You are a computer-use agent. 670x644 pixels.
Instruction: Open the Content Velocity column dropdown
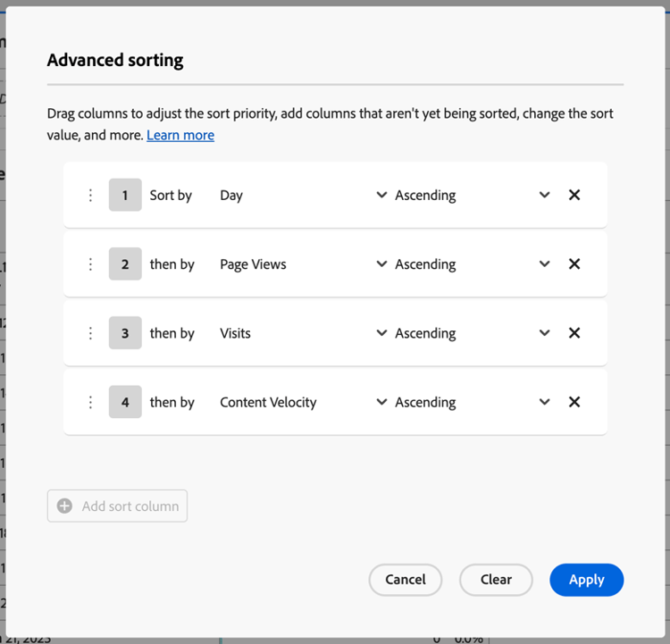[381, 403]
